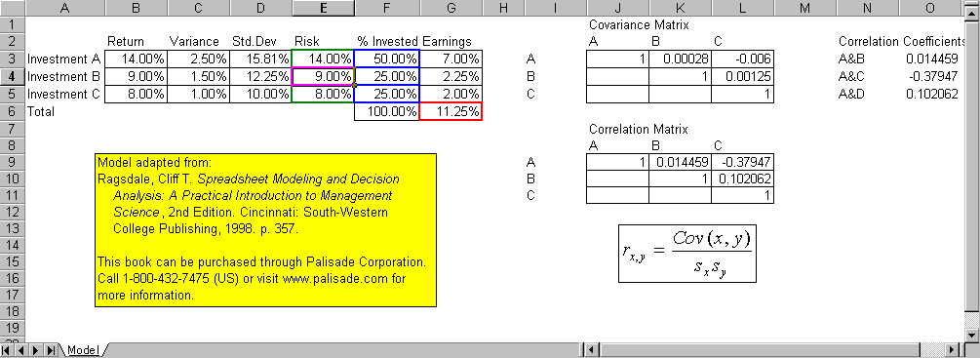980x358 pixels.
Task: Select the 100.00% total invested cell
Action: tap(387, 111)
